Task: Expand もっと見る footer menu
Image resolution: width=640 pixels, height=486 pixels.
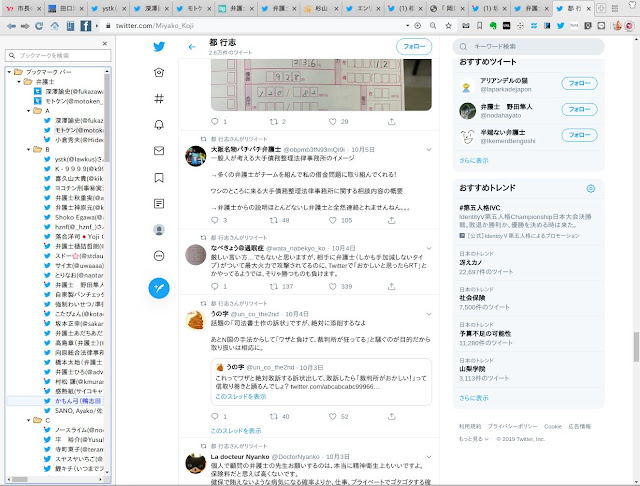Action: pyautogui.click(x=473, y=439)
